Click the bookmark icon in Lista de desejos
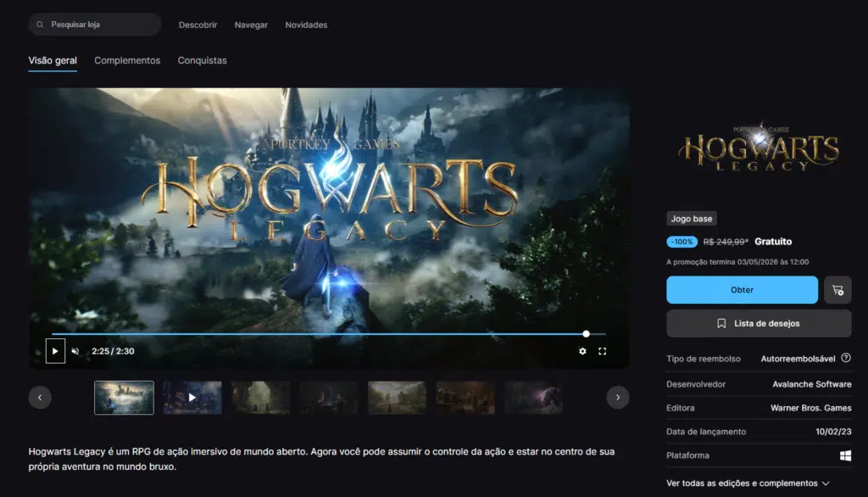 pyautogui.click(x=721, y=324)
